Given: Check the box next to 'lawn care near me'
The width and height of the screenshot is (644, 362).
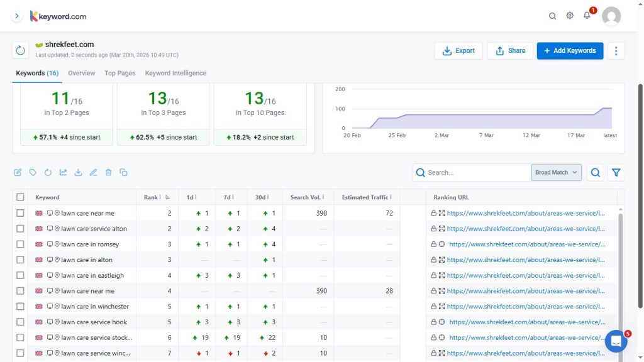Looking at the screenshot, I should coord(20,213).
